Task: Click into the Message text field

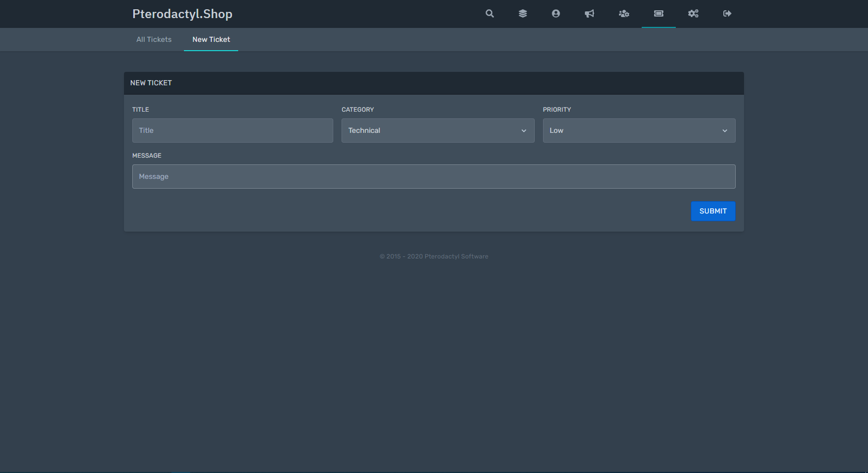Action: (x=433, y=177)
